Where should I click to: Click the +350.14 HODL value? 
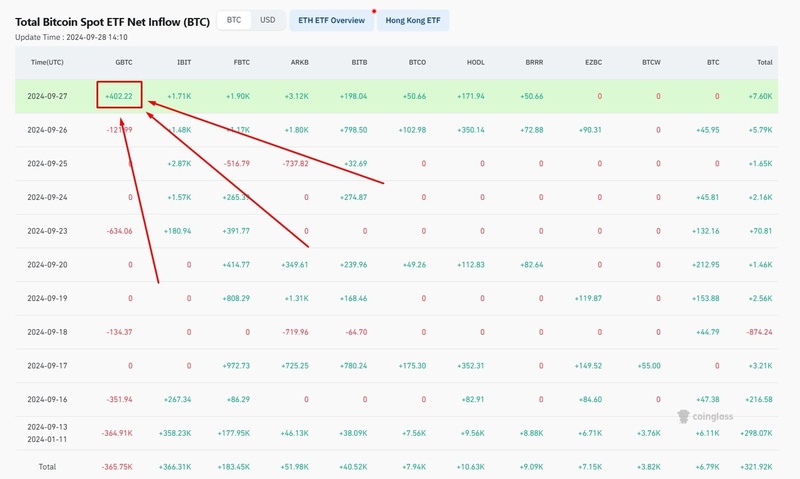pos(471,130)
